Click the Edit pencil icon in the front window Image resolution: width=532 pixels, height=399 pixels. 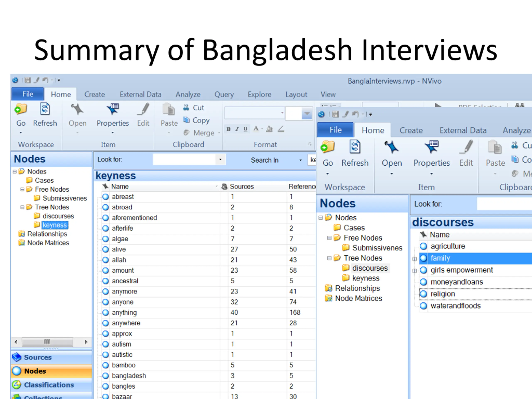coord(466,147)
